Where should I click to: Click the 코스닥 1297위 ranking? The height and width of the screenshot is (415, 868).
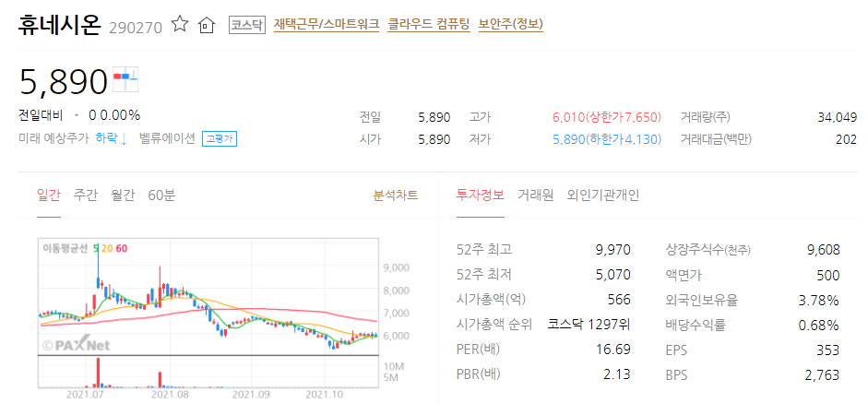(x=589, y=325)
